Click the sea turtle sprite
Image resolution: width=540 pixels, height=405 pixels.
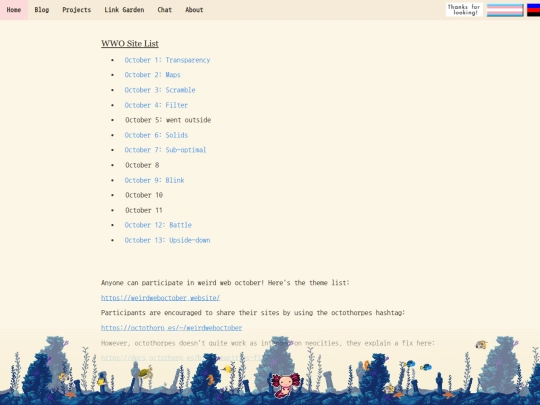coord(145,372)
